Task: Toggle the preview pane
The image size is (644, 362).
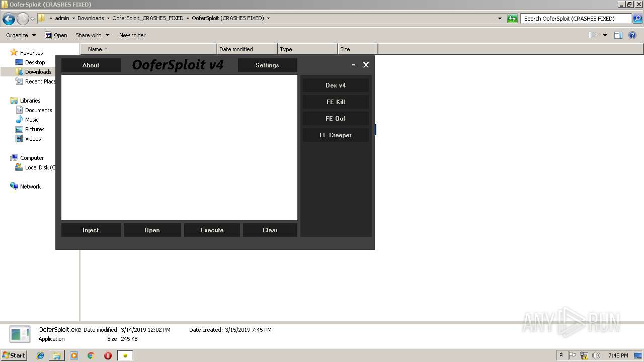Action: click(618, 35)
